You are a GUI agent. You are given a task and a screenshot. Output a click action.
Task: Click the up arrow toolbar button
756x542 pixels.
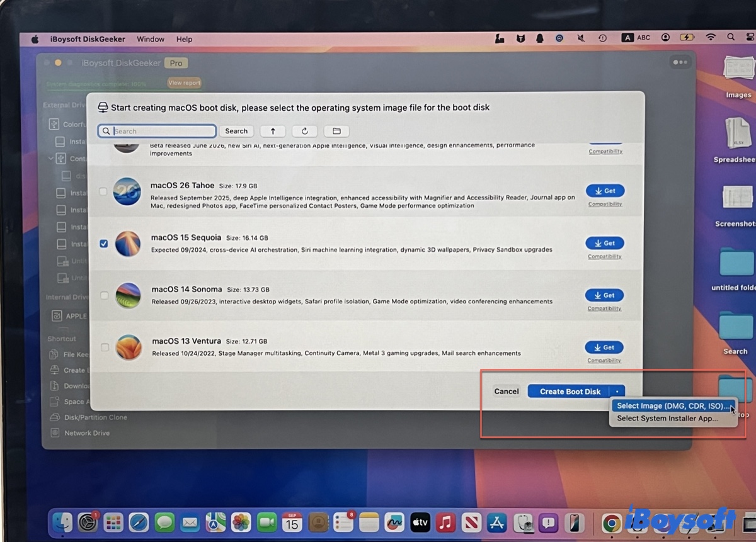click(x=273, y=131)
